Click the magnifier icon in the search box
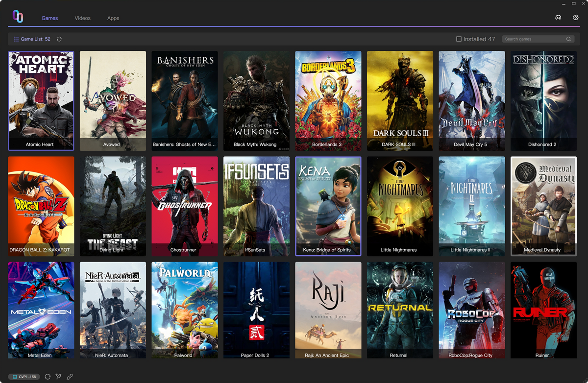The height and width of the screenshot is (383, 588). [568, 39]
